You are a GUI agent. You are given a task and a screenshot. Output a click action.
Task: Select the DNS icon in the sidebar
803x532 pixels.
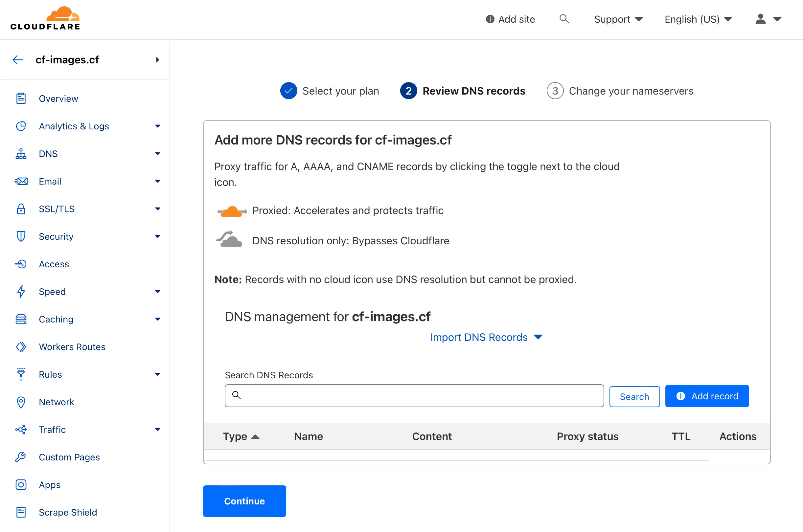click(21, 154)
